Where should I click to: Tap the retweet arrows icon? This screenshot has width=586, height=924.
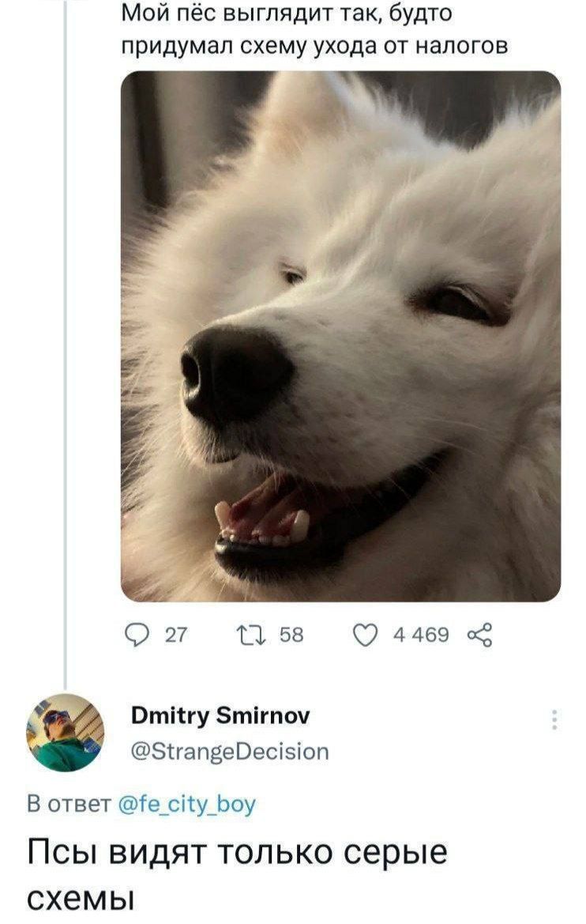click(257, 634)
